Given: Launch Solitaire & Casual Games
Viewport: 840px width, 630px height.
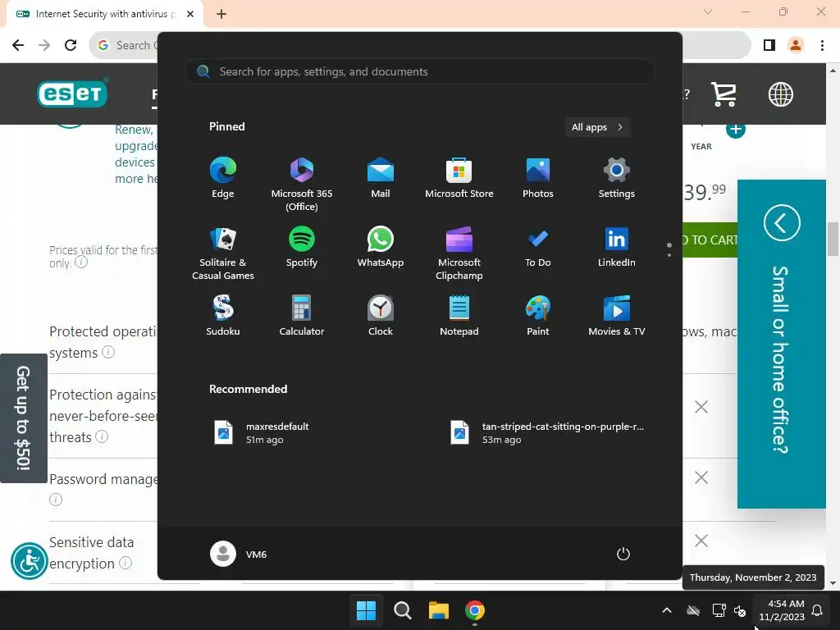Looking at the screenshot, I should (x=223, y=253).
